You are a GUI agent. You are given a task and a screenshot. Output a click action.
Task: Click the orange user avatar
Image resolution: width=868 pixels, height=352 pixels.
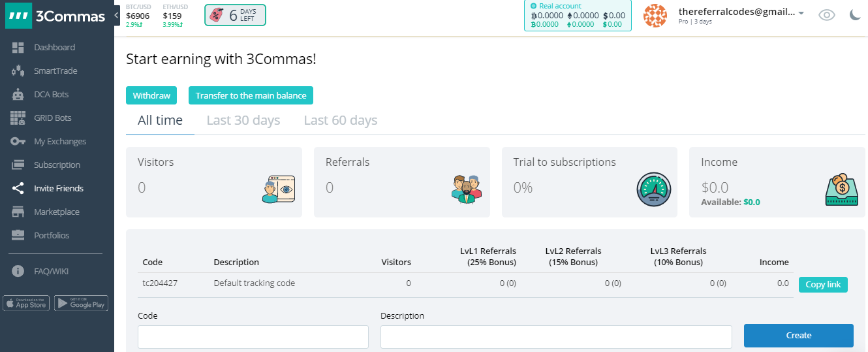(x=655, y=16)
